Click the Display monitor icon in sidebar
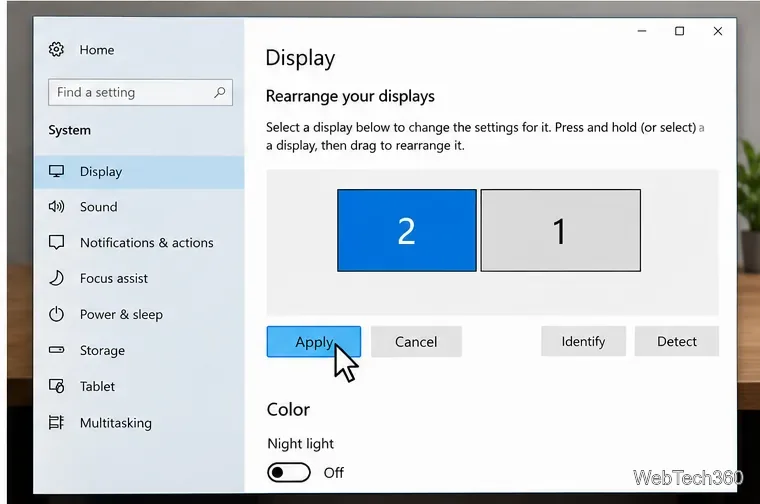The width and height of the screenshot is (760, 504). [56, 171]
